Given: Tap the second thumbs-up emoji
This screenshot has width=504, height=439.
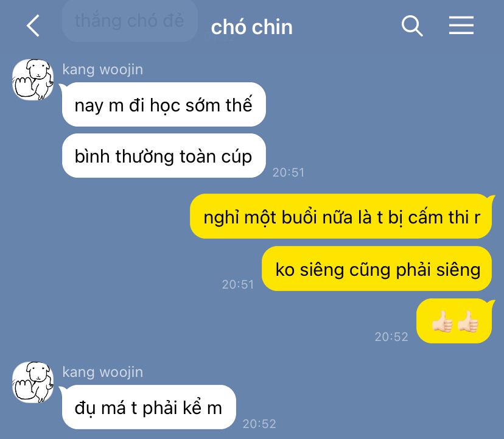Looking at the screenshot, I should click(x=467, y=321).
